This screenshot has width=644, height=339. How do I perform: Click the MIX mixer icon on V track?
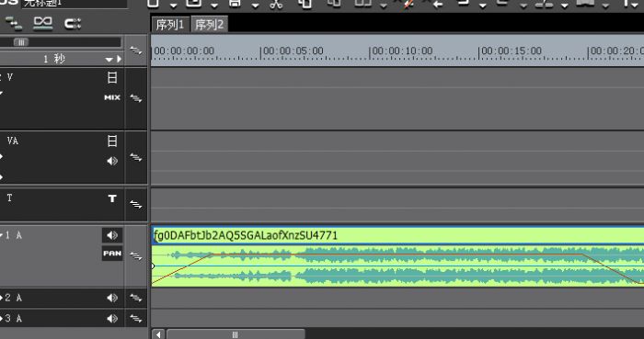(112, 97)
